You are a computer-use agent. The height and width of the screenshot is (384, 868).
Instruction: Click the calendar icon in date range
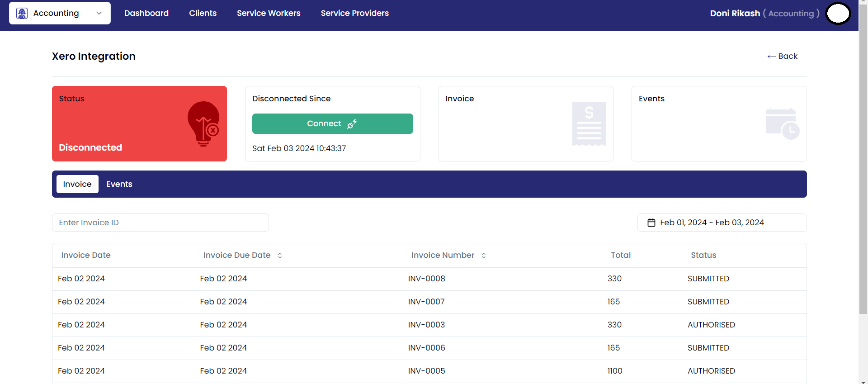point(651,223)
